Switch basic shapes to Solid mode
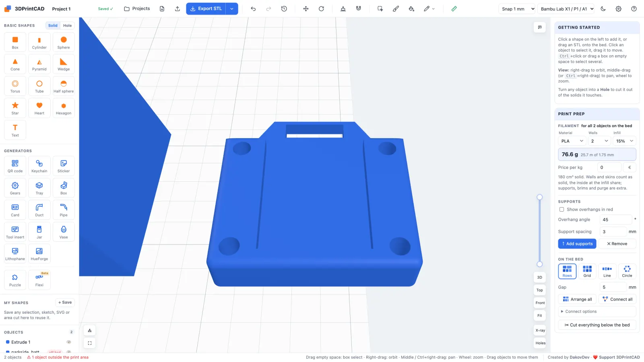 pos(53,25)
